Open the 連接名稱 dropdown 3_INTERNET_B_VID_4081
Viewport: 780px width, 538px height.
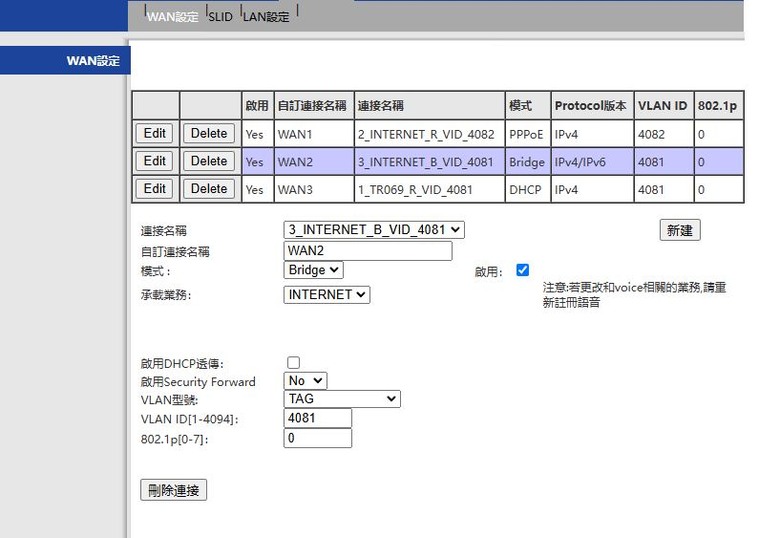point(374,230)
